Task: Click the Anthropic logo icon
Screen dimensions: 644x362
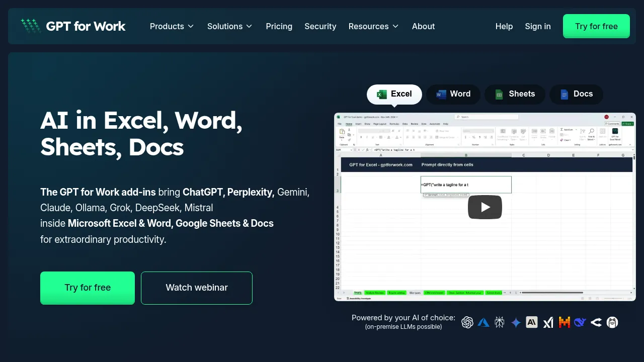Action: (532, 322)
